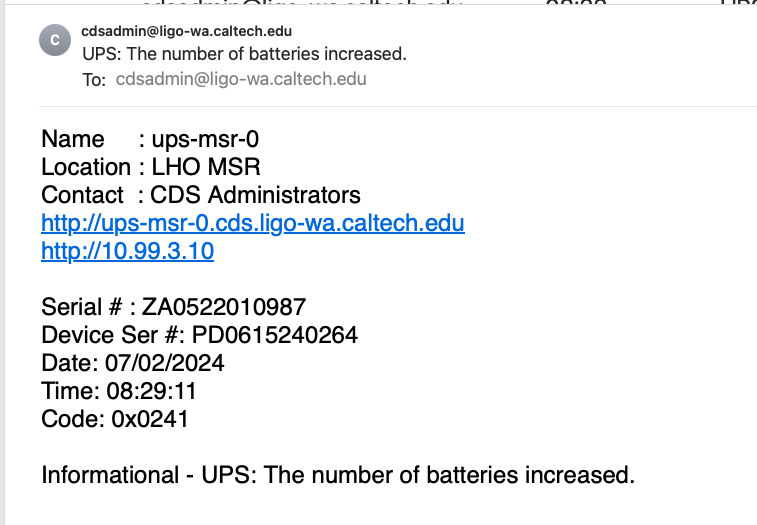The height and width of the screenshot is (525, 757).
Task: Open the ups-msr-0.cds.ligo-wa.caltech.edu link
Action: 253,224
